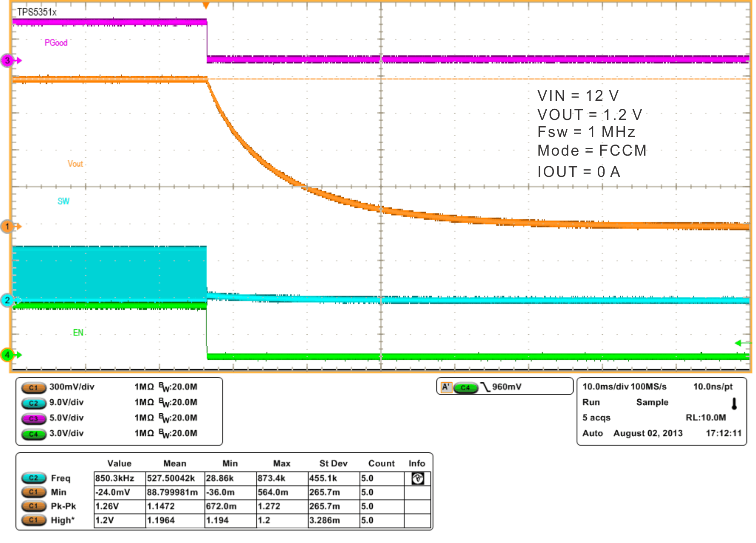This screenshot has height=543, width=756.
Task: Click the orange trigger position marker at top
Action: [206, 6]
